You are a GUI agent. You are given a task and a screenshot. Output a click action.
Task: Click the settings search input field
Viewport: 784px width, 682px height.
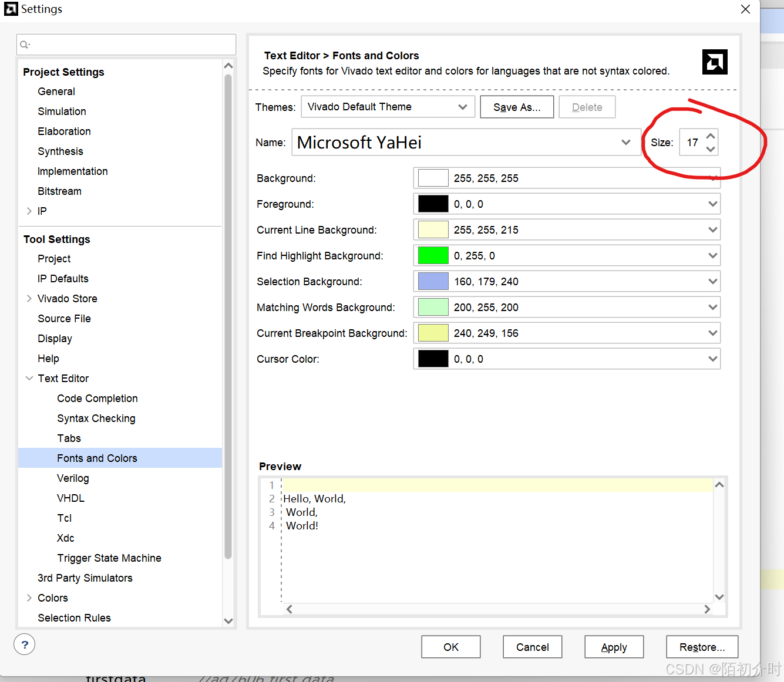coord(126,45)
